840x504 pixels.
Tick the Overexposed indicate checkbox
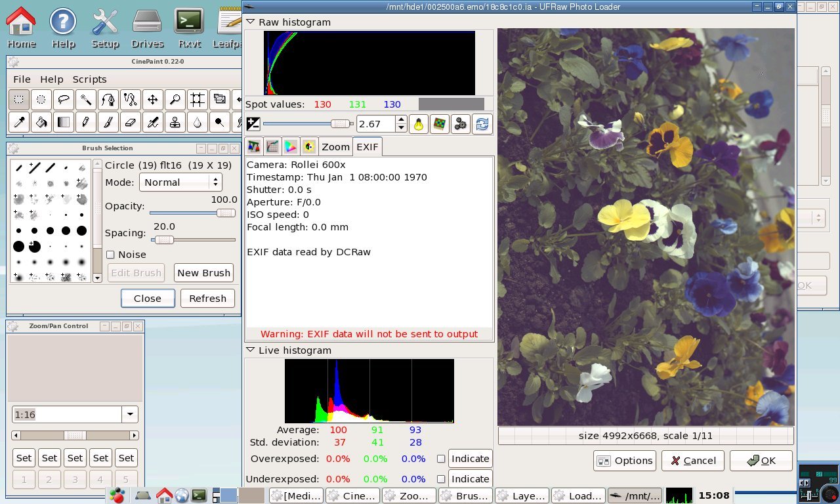pos(441,459)
